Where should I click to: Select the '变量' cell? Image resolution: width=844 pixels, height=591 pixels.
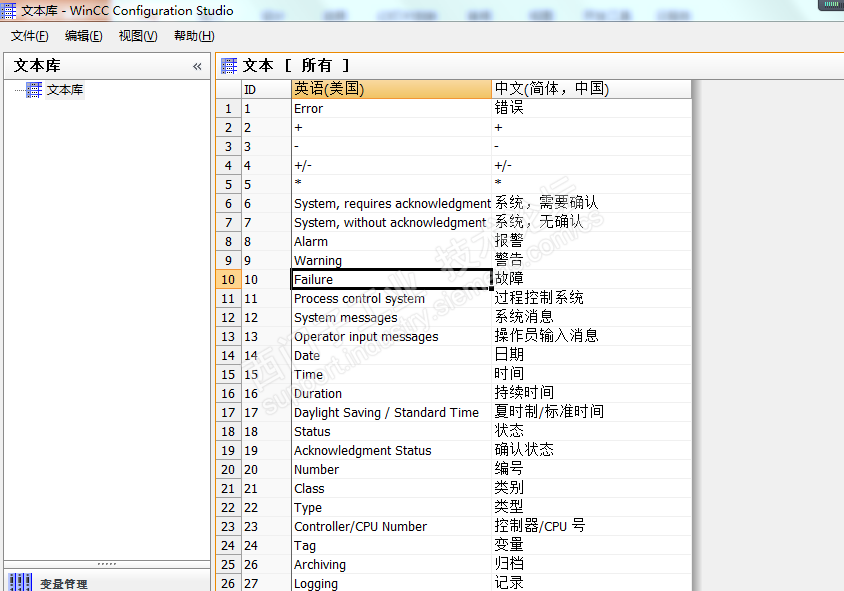pyautogui.click(x=592, y=546)
